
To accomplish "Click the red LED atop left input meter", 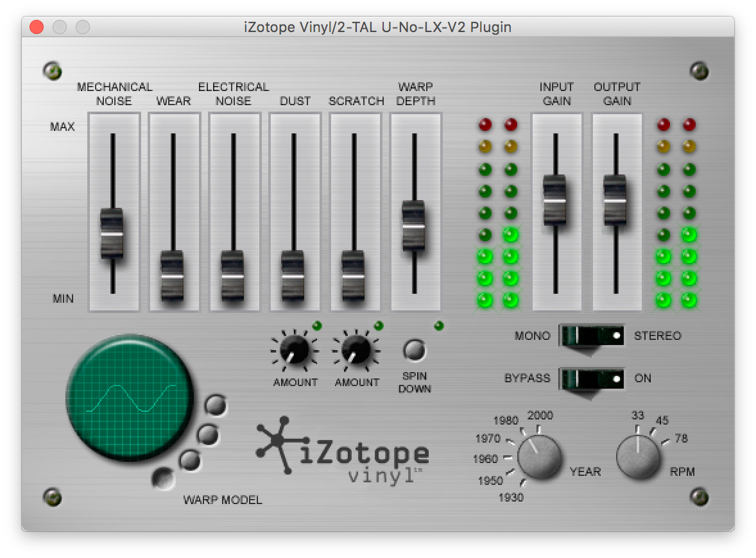I will [485, 125].
